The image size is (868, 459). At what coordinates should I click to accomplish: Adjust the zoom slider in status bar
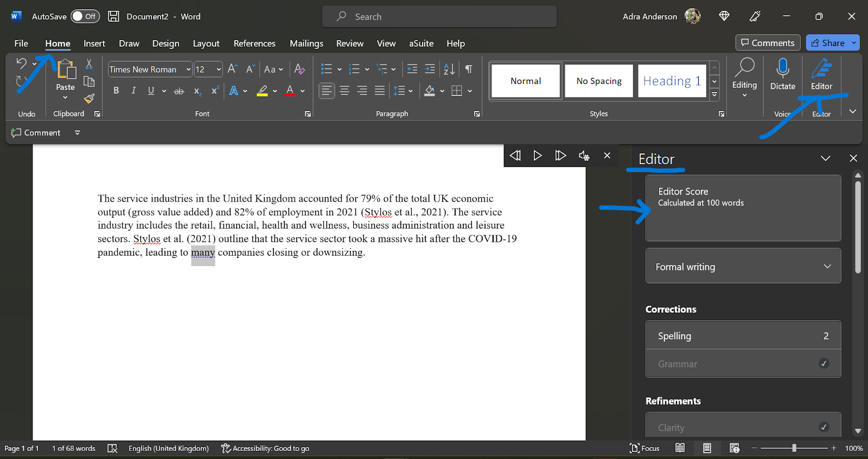pyautogui.click(x=794, y=448)
